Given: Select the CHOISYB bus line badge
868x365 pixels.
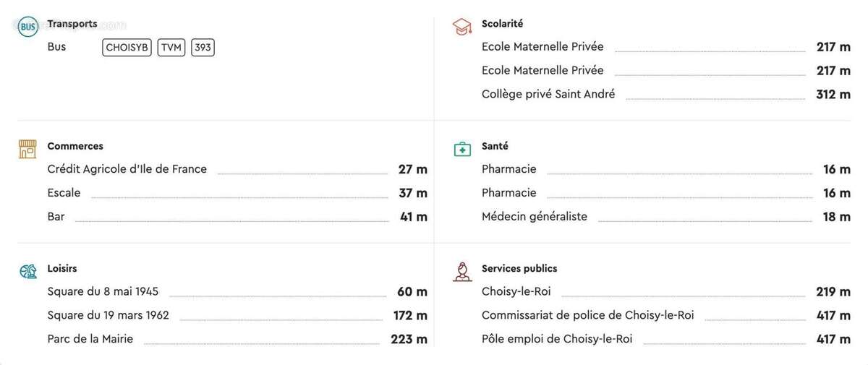Looking at the screenshot, I should (127, 48).
